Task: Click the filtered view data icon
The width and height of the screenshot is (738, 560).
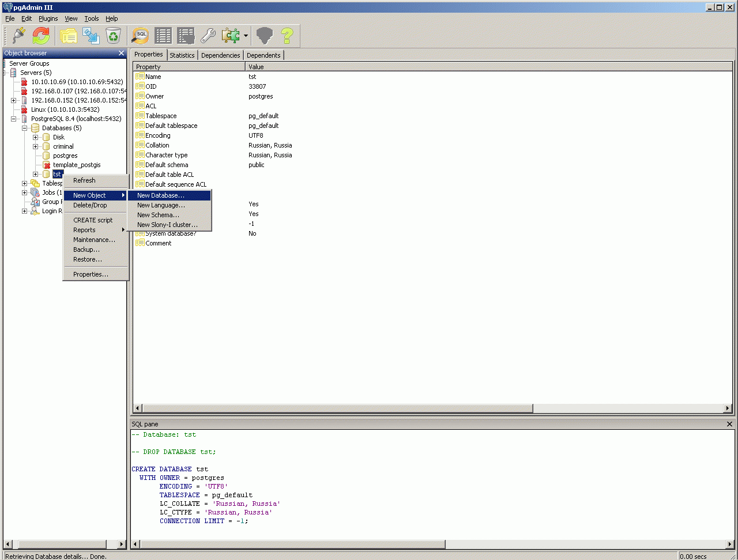Action: (x=186, y=36)
